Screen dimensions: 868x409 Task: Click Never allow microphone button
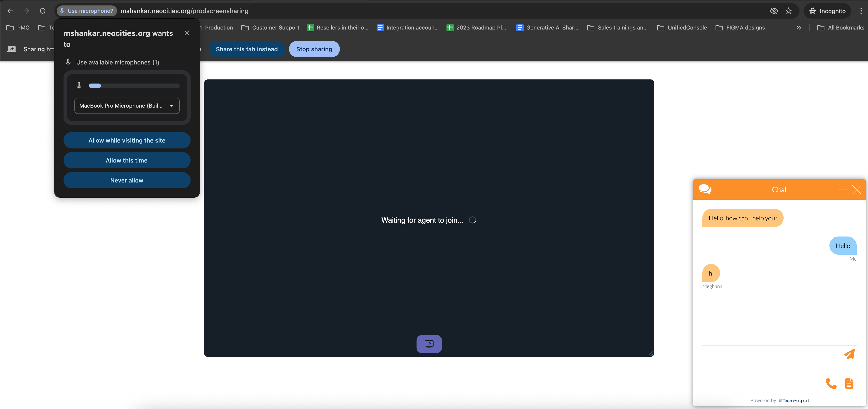[127, 180]
